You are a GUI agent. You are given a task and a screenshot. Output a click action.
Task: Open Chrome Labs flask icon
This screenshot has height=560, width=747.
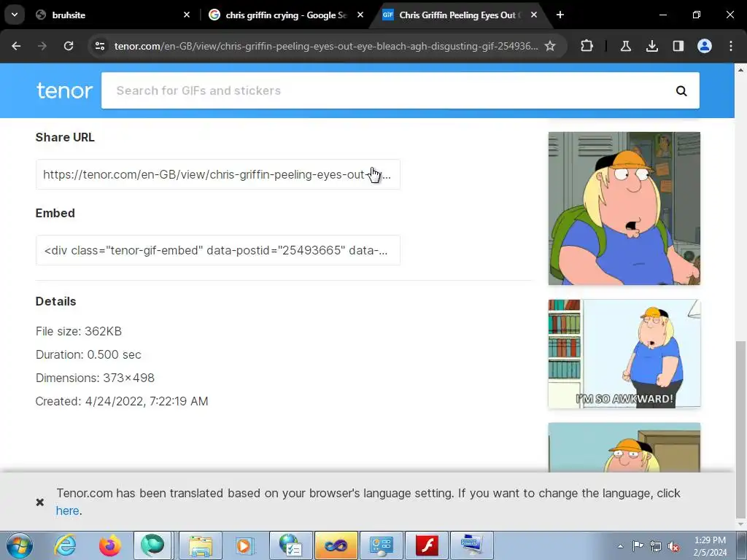[626, 46]
